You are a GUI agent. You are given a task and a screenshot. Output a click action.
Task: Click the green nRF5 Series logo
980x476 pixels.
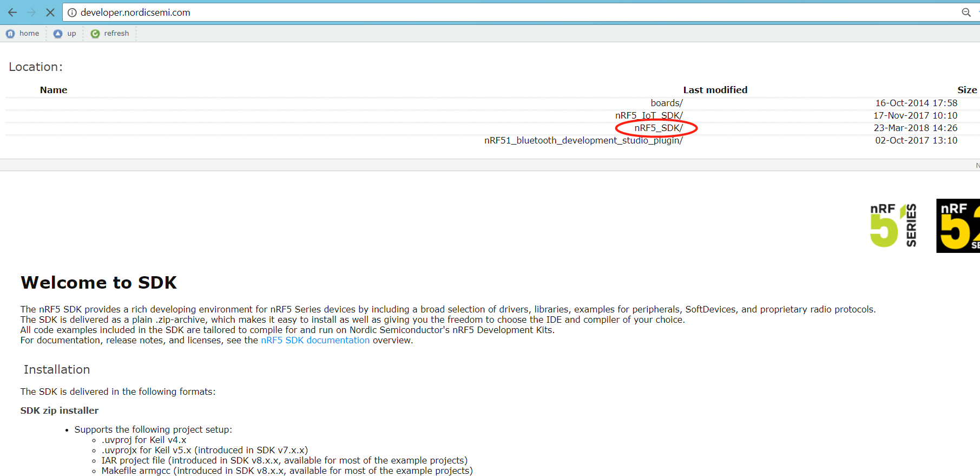click(x=893, y=225)
